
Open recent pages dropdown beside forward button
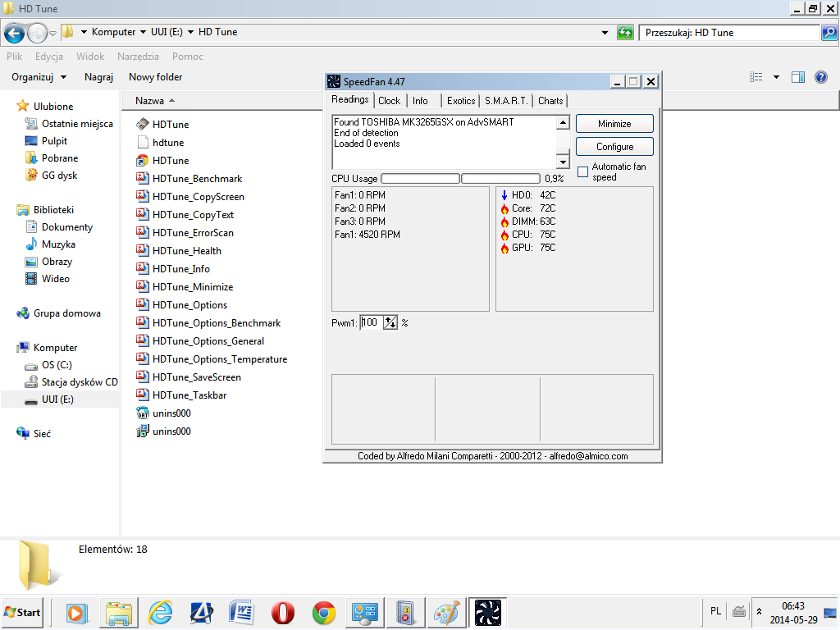pyautogui.click(x=52, y=33)
